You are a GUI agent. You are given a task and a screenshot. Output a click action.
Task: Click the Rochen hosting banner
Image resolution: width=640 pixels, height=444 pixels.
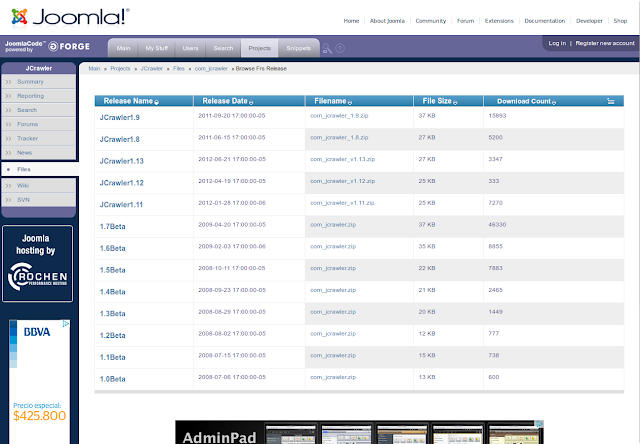click(38, 264)
